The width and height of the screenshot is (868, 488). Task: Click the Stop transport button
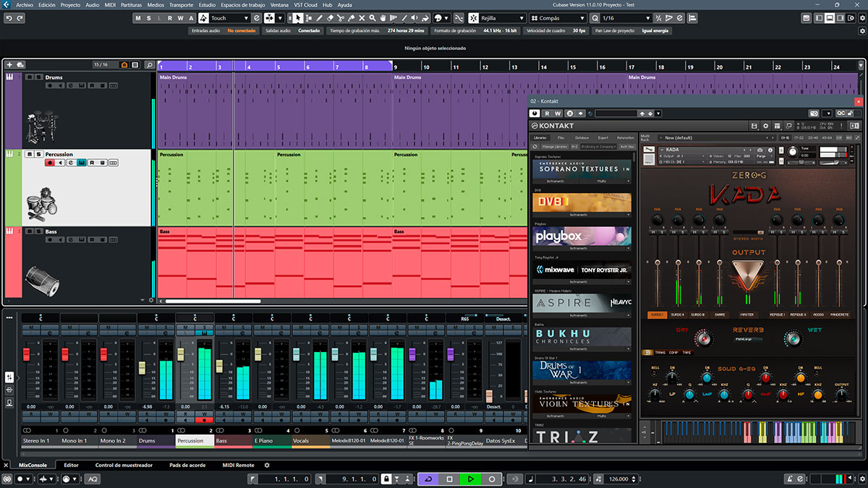click(449, 479)
